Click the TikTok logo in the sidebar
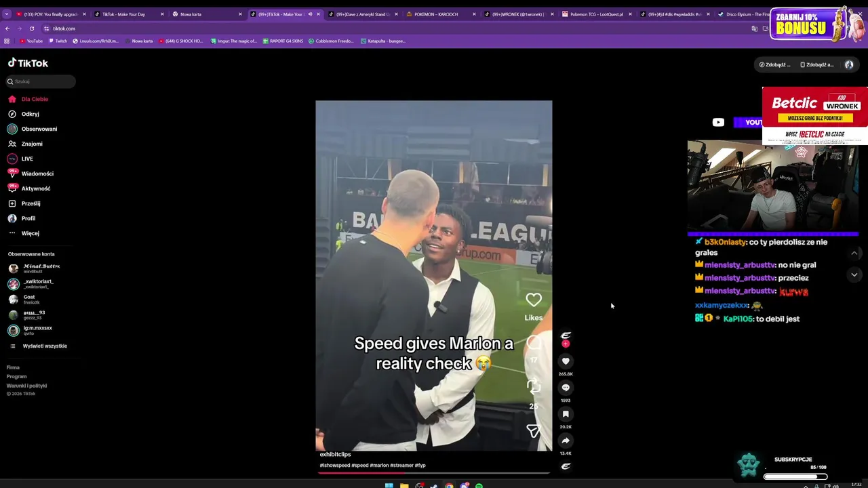The width and height of the screenshot is (868, 488). [28, 63]
